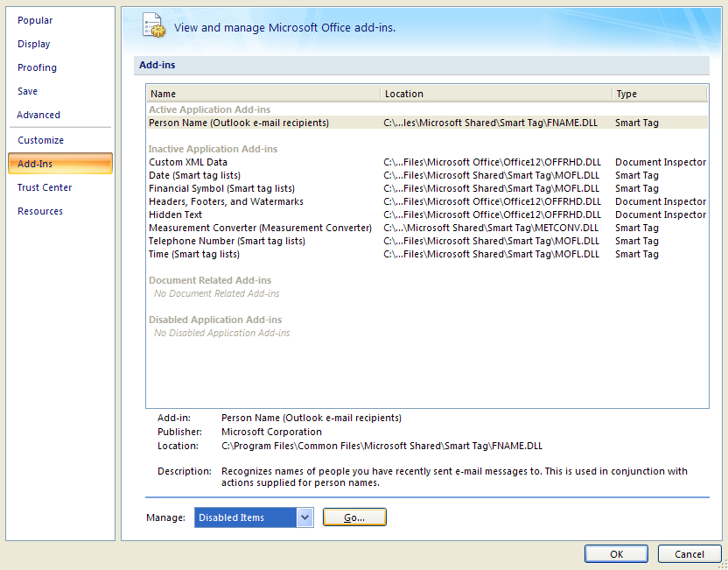Click the METCONV.DLL location cell

coord(491,229)
